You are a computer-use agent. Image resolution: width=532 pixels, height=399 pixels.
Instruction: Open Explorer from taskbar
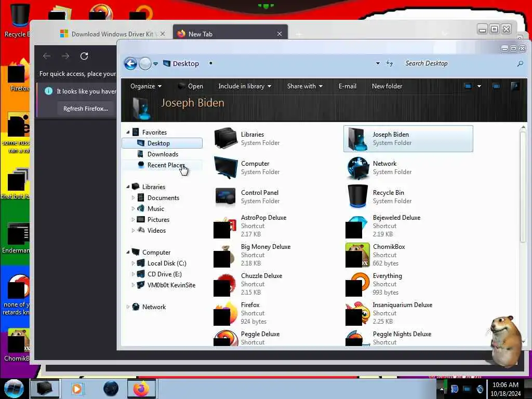click(45, 389)
